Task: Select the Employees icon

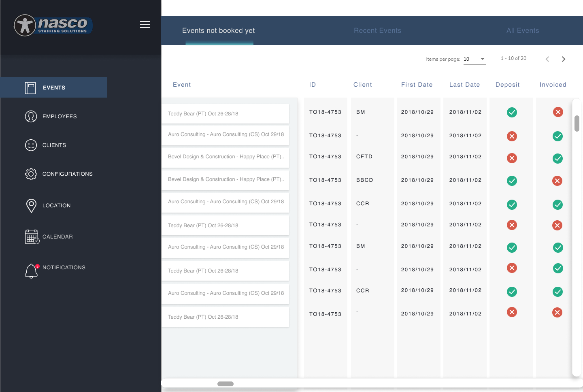Action: (x=31, y=116)
